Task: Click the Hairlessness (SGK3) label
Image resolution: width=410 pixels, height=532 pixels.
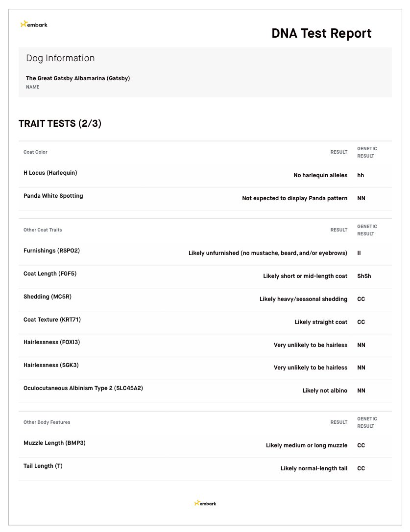Action: click(51, 365)
